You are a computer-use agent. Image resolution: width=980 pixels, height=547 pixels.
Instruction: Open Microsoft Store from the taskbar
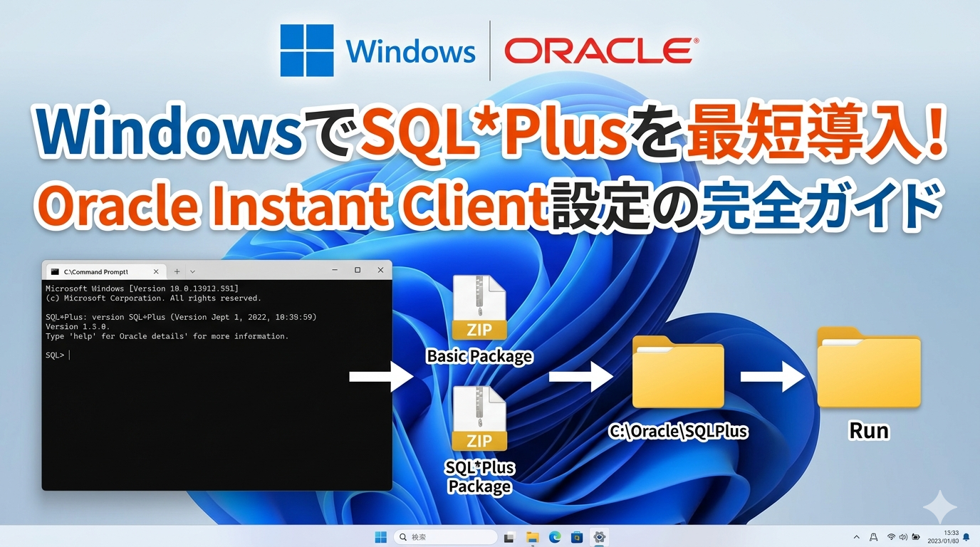click(x=577, y=537)
